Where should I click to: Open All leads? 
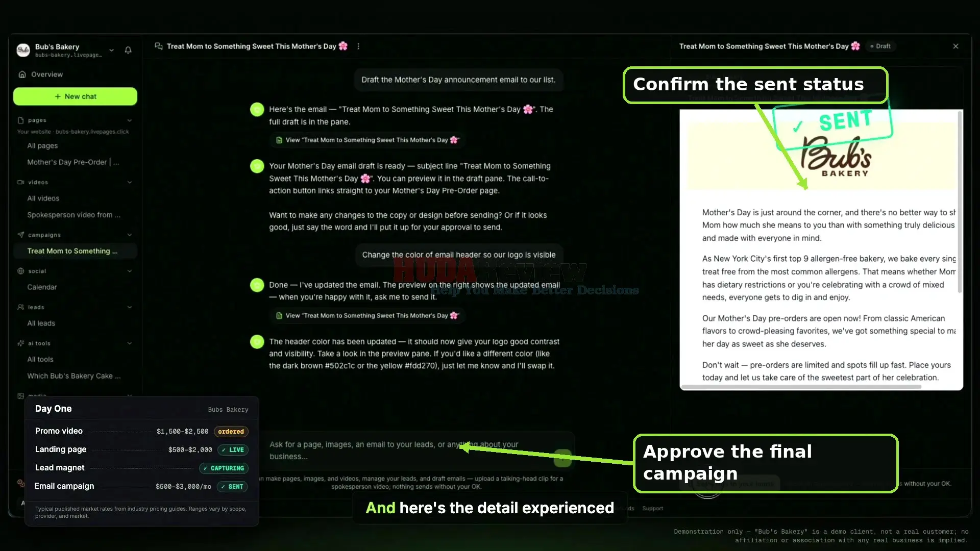[x=41, y=323]
